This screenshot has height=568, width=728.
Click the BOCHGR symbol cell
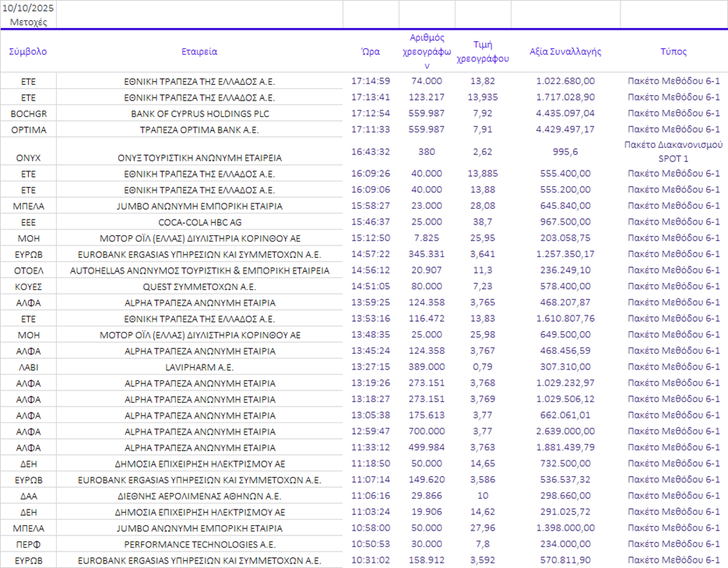[28, 114]
